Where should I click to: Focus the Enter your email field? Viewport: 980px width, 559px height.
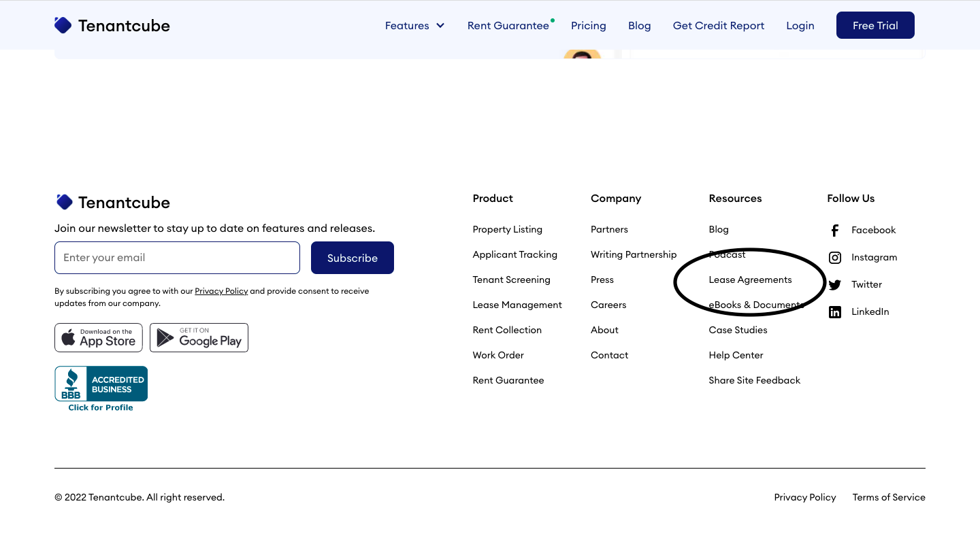(177, 258)
